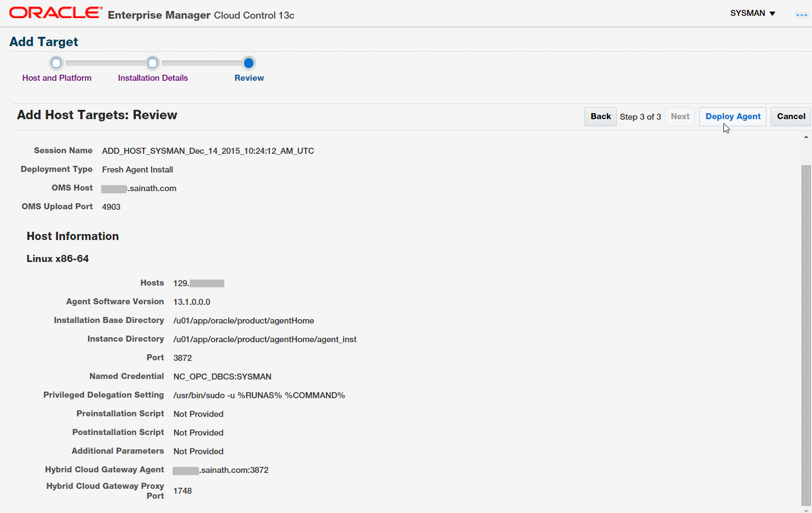Select agent software version 13.1.0.0.0
Image resolution: width=812 pixels, height=513 pixels.
(x=192, y=302)
